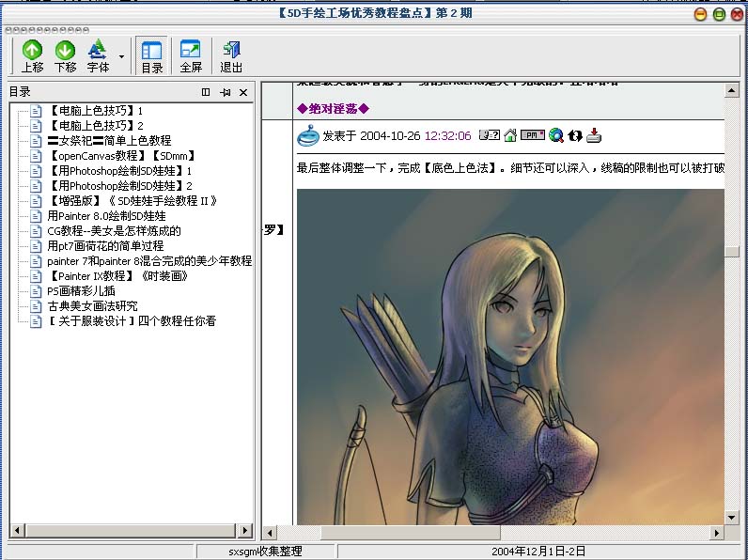Click the orange minimize window button
This screenshot has width=748, height=560.
click(700, 14)
